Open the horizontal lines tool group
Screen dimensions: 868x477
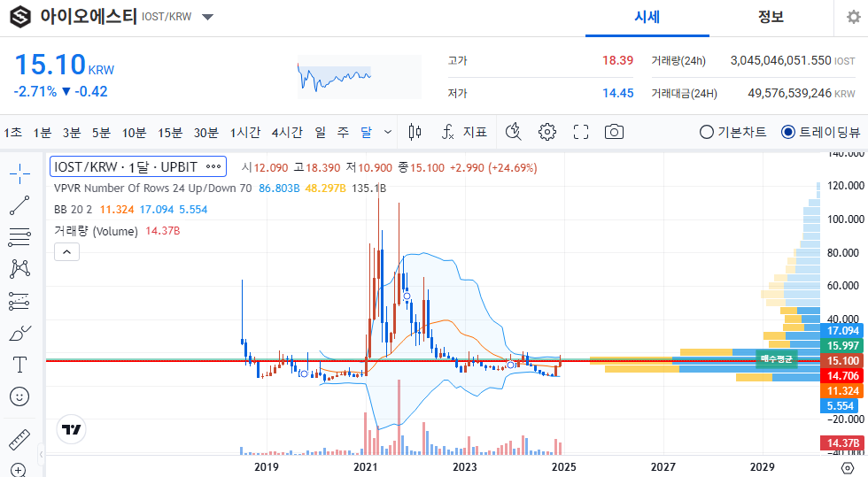pos(19,237)
